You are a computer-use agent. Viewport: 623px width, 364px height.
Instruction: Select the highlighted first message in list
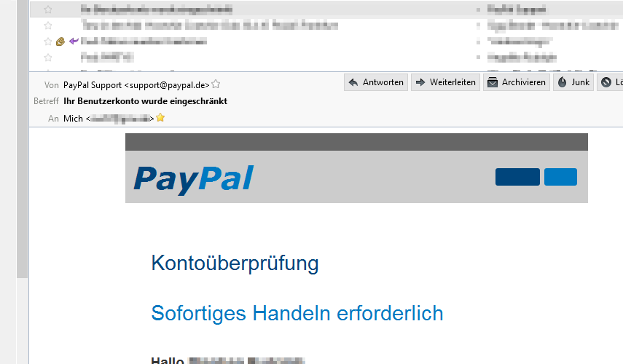[x=326, y=9]
